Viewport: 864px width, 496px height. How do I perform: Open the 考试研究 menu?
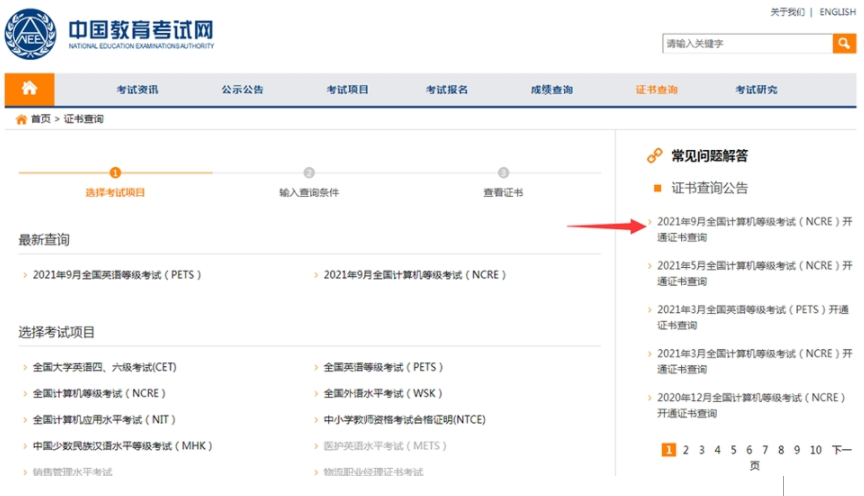[x=756, y=89]
